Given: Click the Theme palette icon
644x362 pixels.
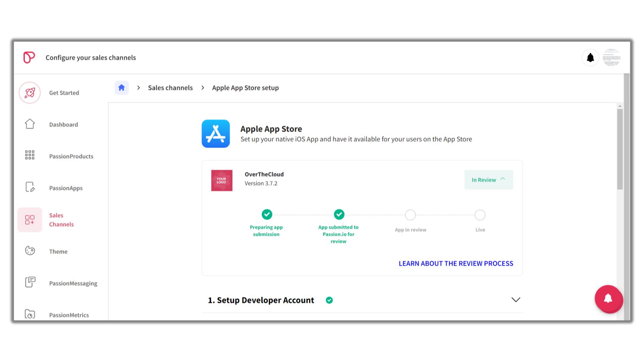Looking at the screenshot, I should 30,251.
